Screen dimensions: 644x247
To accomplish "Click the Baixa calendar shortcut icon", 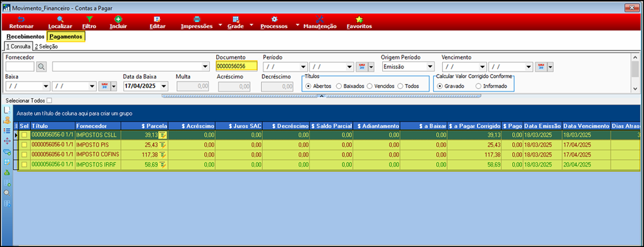I will click(104, 86).
